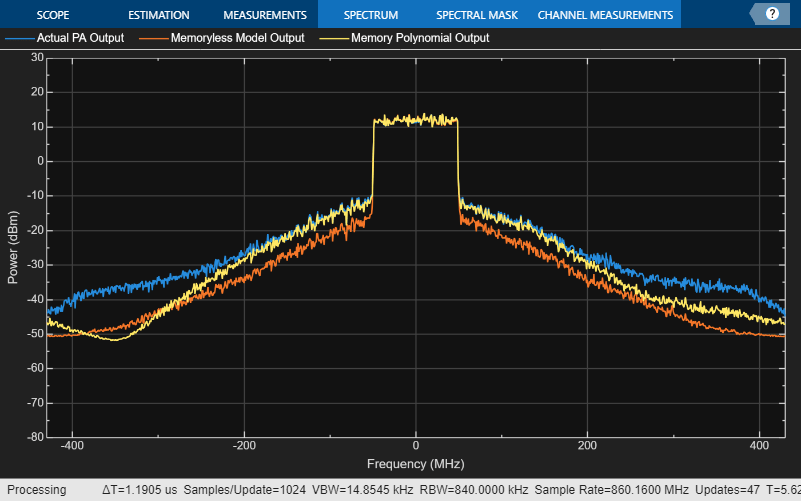Click Samples/Update=1024 status entry
Image resolution: width=801 pixels, height=501 pixels.
point(245,490)
